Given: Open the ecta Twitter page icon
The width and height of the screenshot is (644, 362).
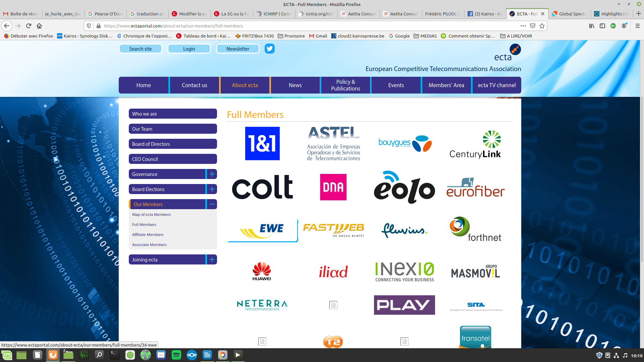Looking at the screenshot, I should coord(269,49).
